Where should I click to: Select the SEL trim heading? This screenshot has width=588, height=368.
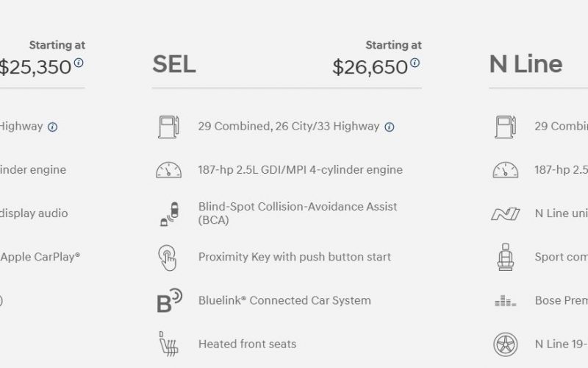coord(174,64)
